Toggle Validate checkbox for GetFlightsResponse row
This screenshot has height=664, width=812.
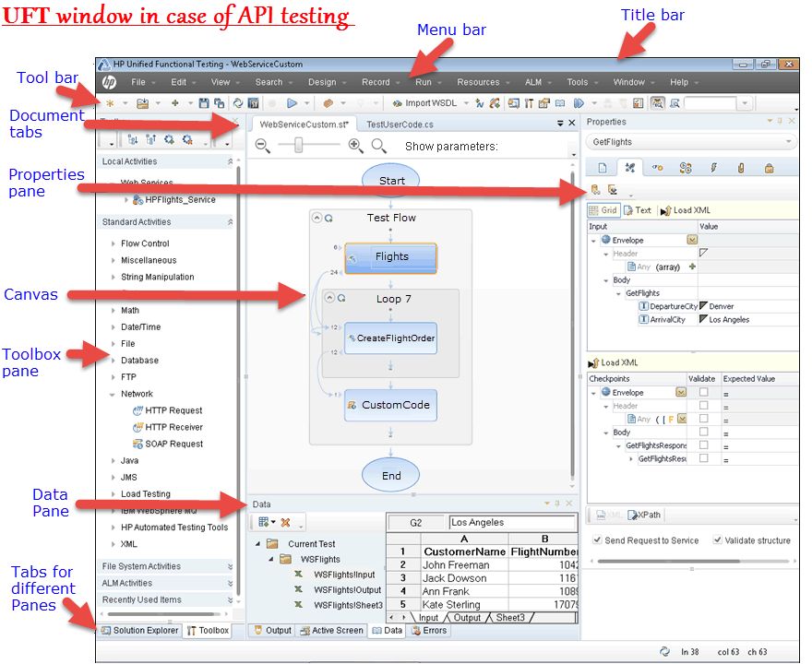click(703, 445)
